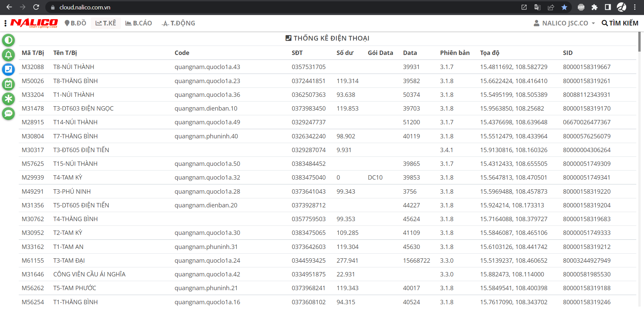Click SID 80000158319683

coord(587,219)
